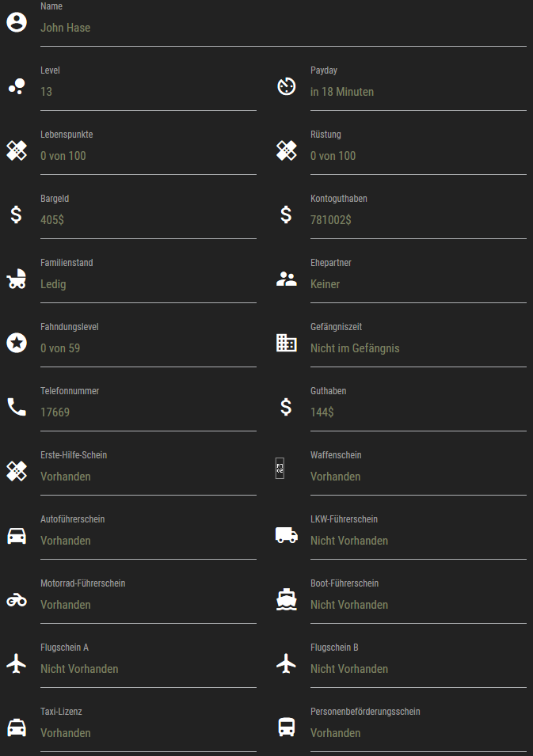Viewport: 533px width, 756px height.
Task: Click the motorcycle icon for Motorrad-Führerschein
Action: tap(17, 600)
